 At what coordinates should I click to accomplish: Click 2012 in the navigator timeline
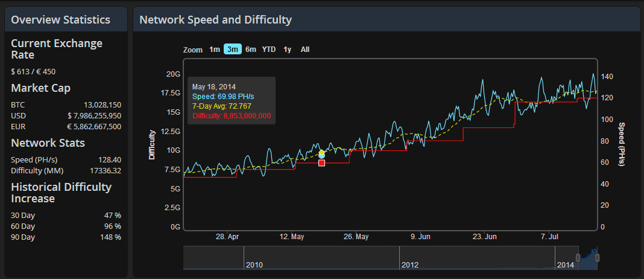410,265
